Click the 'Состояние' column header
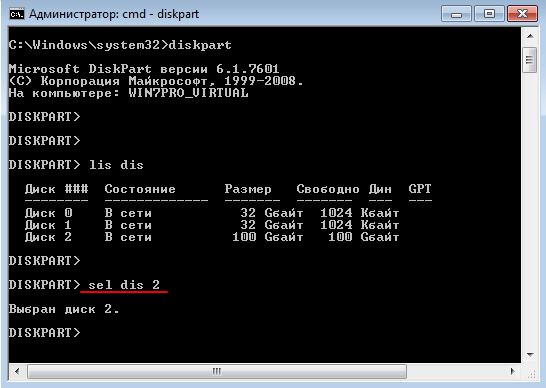Screen dimensions: 546x388 pos(140,189)
